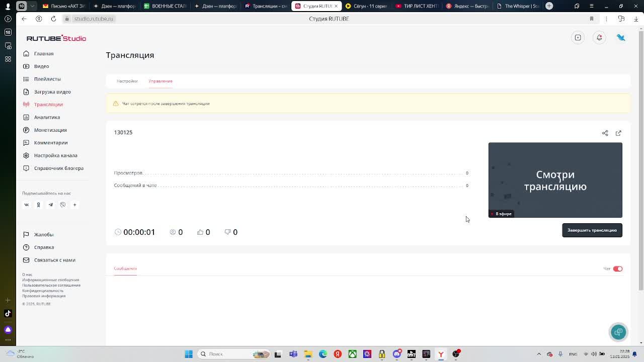The width and height of the screenshot is (644, 362).
Task: Switch to the Письмо browser tab
Action: point(63,6)
